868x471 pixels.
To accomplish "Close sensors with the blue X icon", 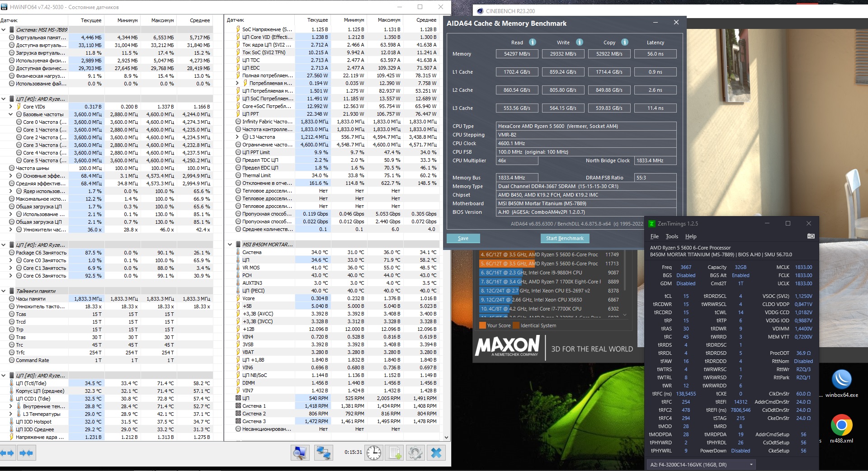I will (436, 452).
